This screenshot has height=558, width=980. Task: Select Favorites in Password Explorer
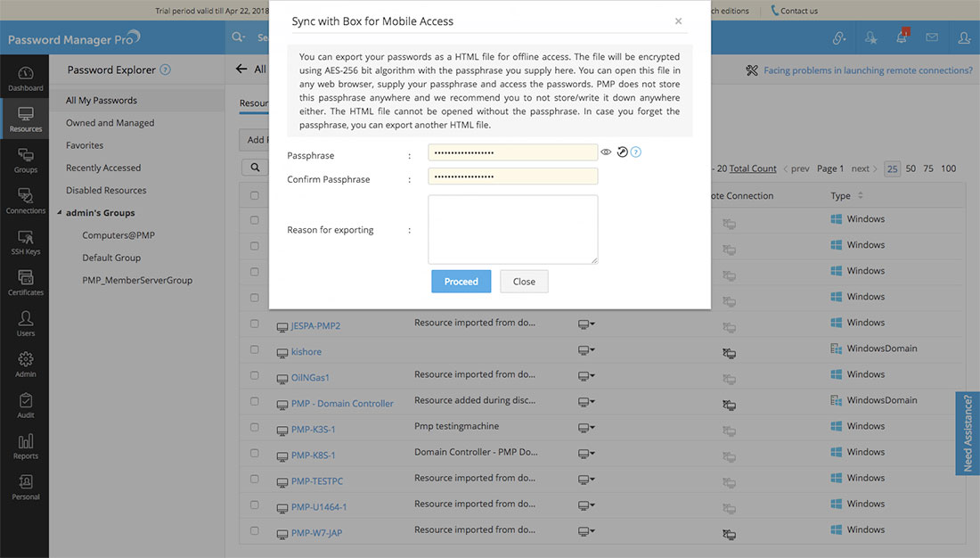coord(85,145)
